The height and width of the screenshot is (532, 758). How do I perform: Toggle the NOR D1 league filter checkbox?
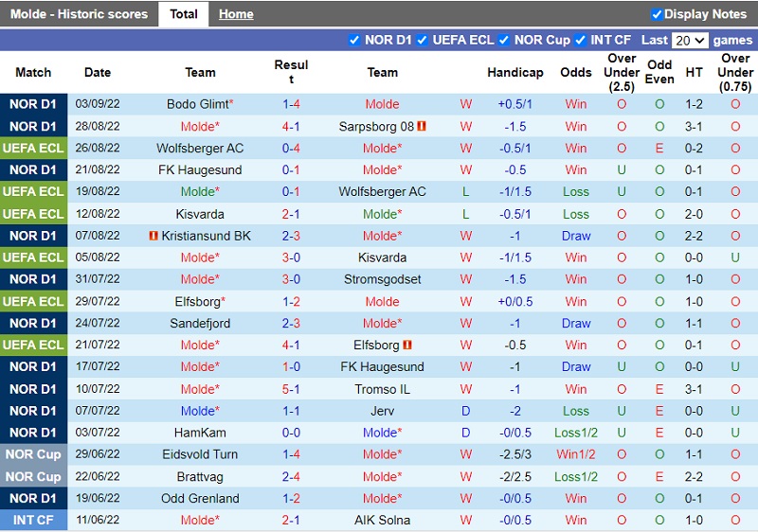(354, 40)
